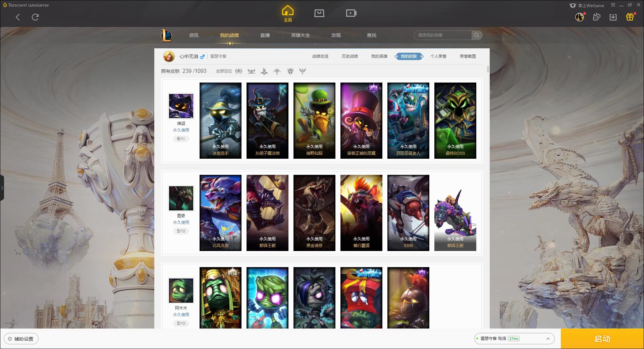Filter skins by the fourth role icon
The width and height of the screenshot is (644, 349).
277,71
